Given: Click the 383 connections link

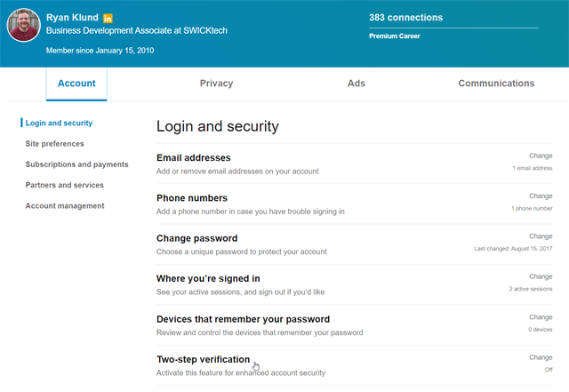Looking at the screenshot, I should pos(405,18).
